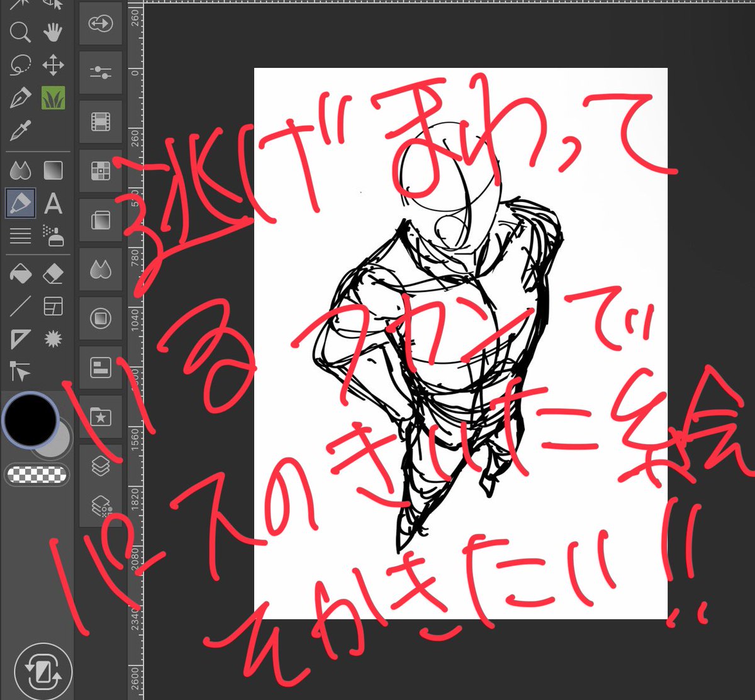Select the Frame border panel tool
Viewport: 755px width, 700px height.
[x=53, y=307]
